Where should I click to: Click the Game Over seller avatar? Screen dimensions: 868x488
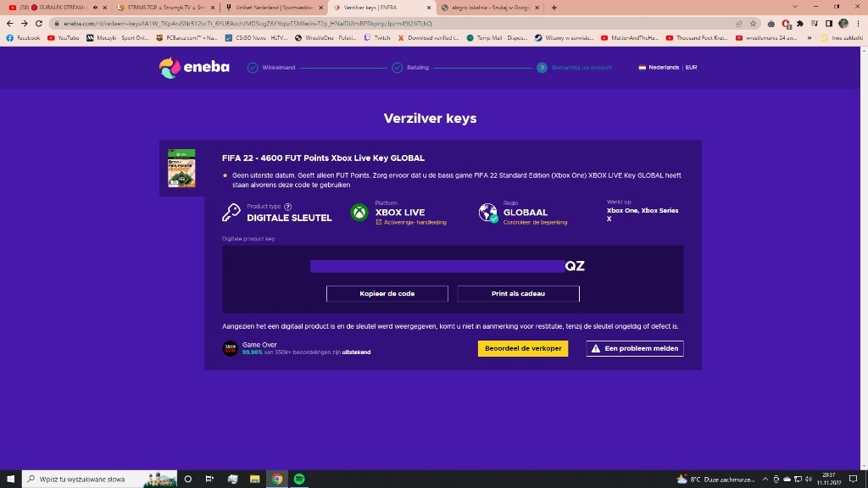pyautogui.click(x=230, y=348)
